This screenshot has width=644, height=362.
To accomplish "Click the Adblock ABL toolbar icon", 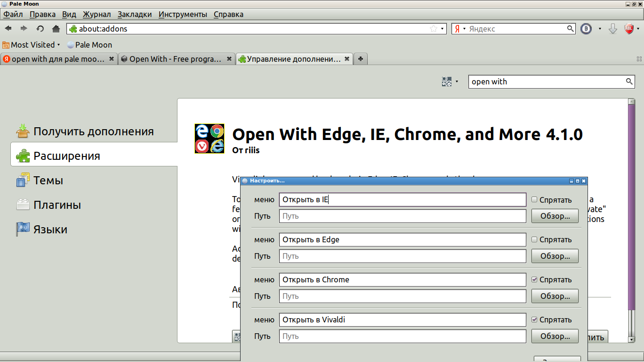I will [629, 29].
